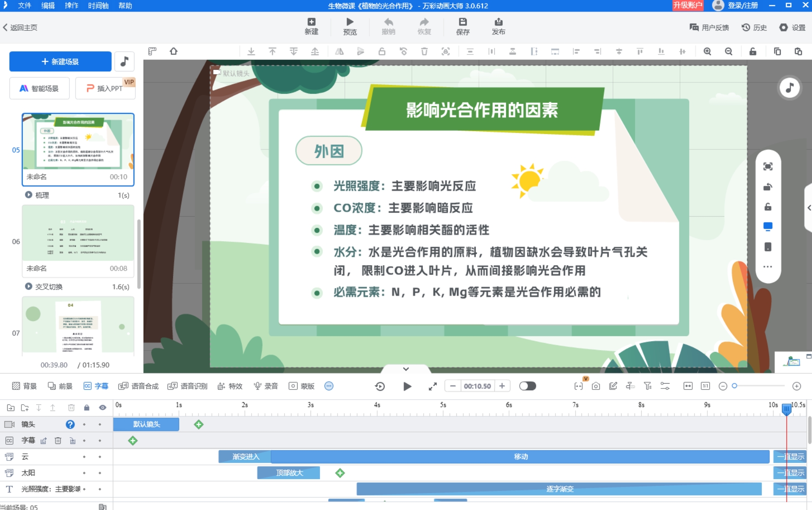Click the timeline playhead marker at 10s
Viewport: 812px width, 510px height.
pyautogui.click(x=787, y=409)
